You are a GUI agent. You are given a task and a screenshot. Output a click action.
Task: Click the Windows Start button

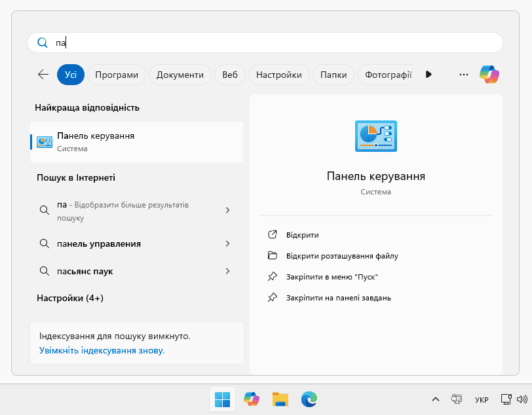222,399
